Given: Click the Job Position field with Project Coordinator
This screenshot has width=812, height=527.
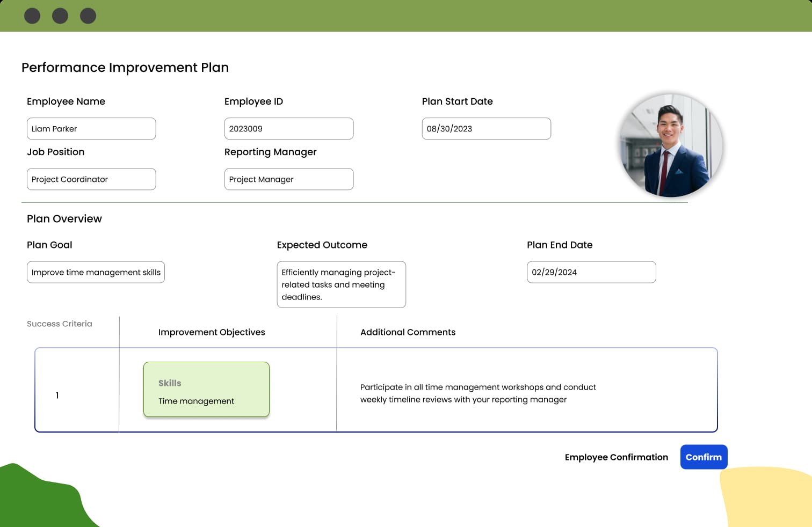Looking at the screenshot, I should (91, 179).
